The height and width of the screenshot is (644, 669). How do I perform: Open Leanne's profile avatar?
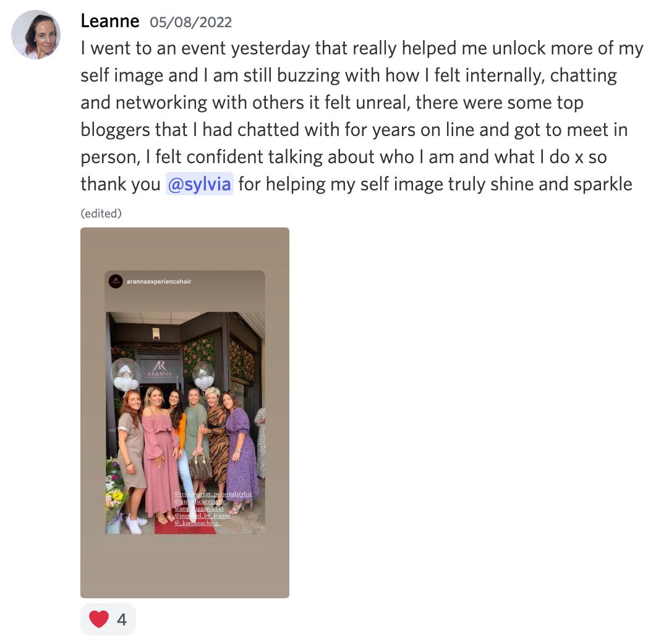point(36,35)
